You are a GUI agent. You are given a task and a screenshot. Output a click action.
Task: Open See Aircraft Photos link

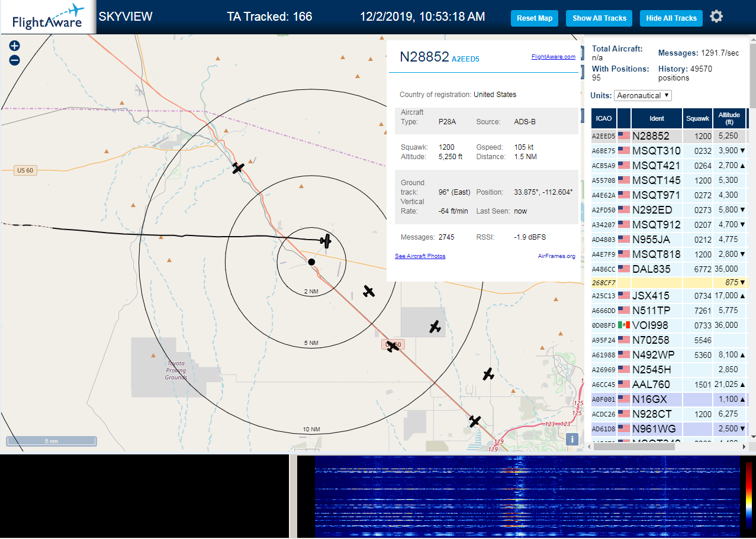420,256
